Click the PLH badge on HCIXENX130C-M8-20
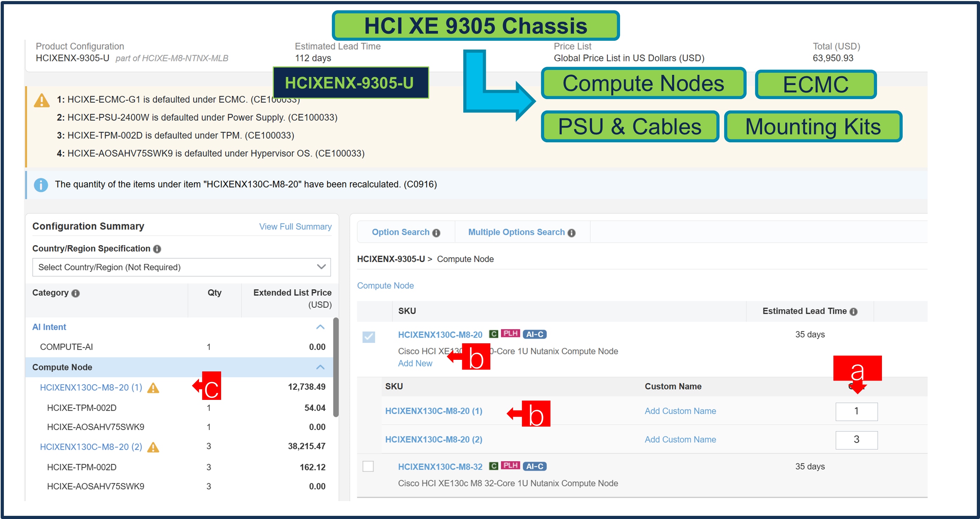The height and width of the screenshot is (519, 980). [510, 333]
